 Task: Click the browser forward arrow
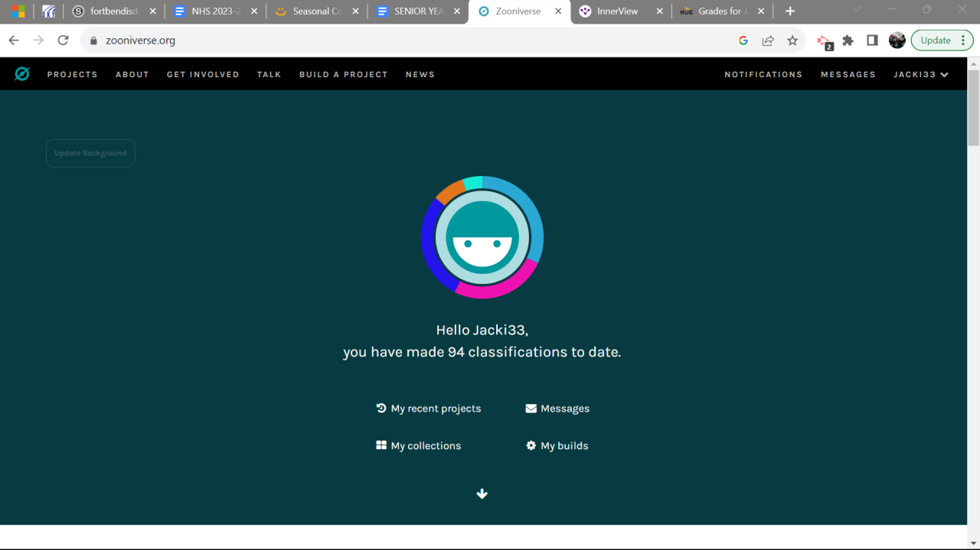[38, 41]
